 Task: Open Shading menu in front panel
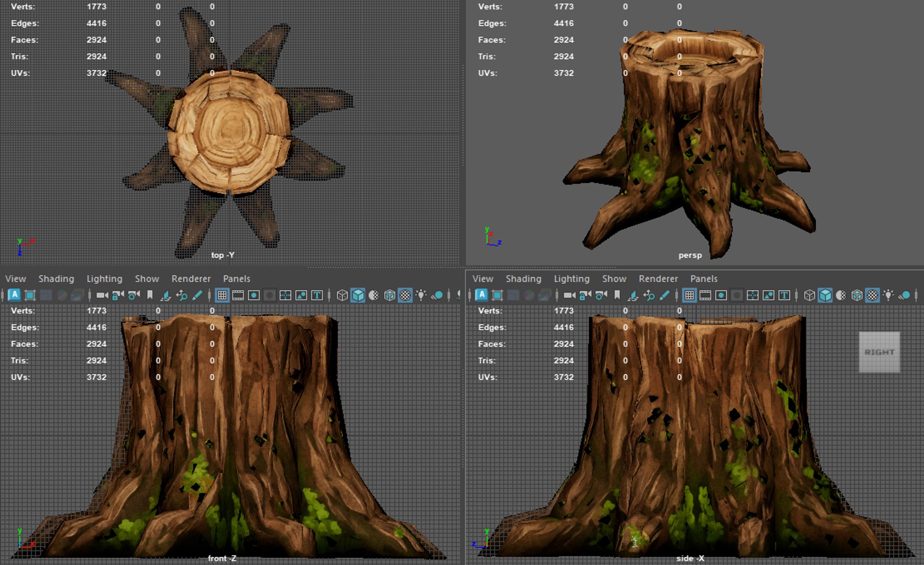pyautogui.click(x=56, y=279)
